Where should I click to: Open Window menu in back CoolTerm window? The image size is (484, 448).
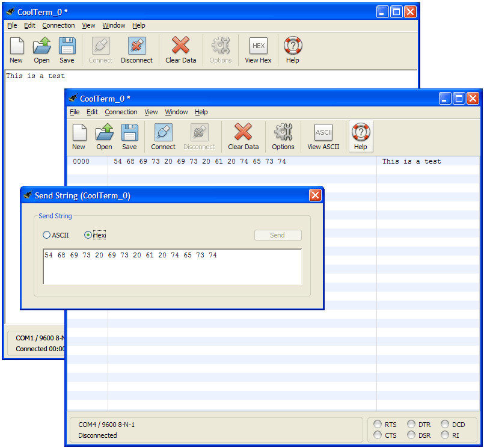coord(114,25)
